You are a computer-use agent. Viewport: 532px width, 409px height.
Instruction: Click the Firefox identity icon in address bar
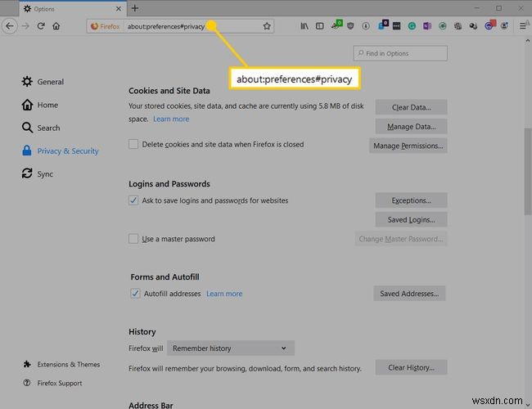(x=106, y=26)
